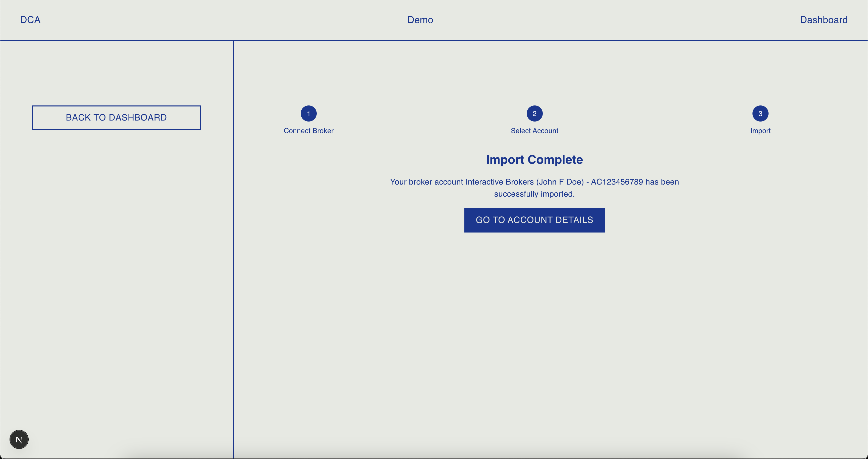Click the step 3 circle icon
This screenshot has height=459, width=868.
click(x=760, y=113)
